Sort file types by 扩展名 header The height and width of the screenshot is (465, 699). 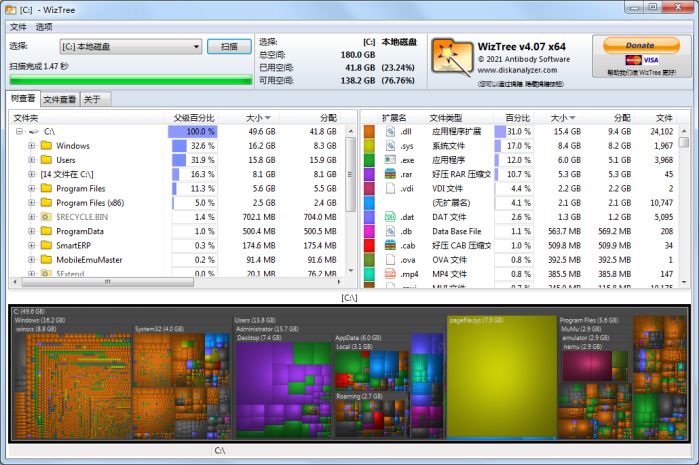394,118
